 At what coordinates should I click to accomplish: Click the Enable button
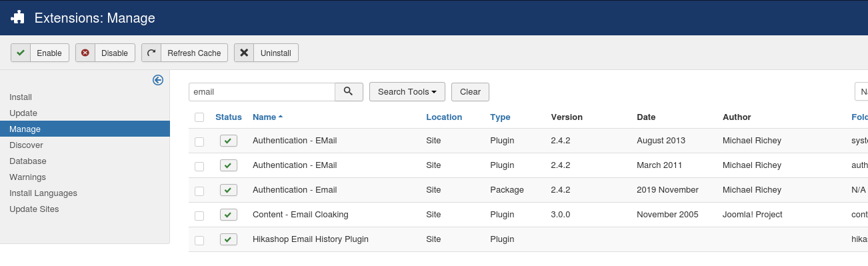pyautogui.click(x=40, y=53)
